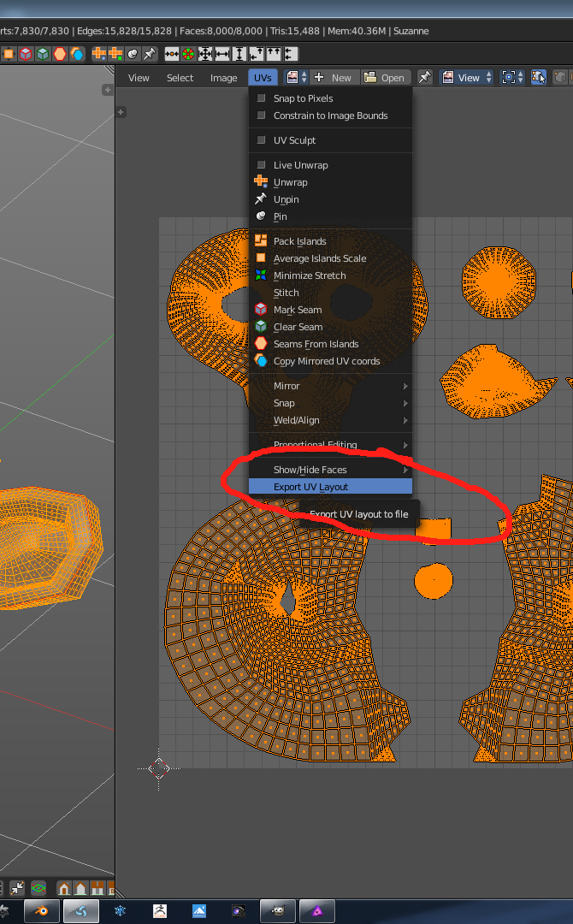Click the Copy Mirrored UV coords toolbar icon
This screenshot has width=573, height=924.
click(x=77, y=54)
